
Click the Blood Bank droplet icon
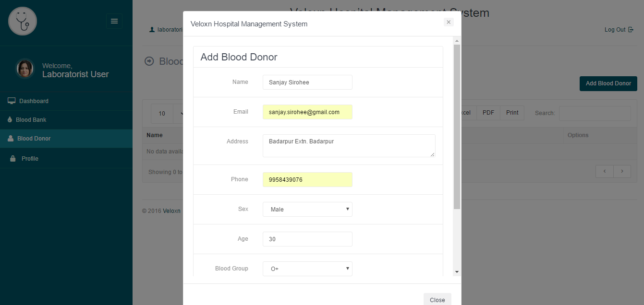(x=10, y=119)
